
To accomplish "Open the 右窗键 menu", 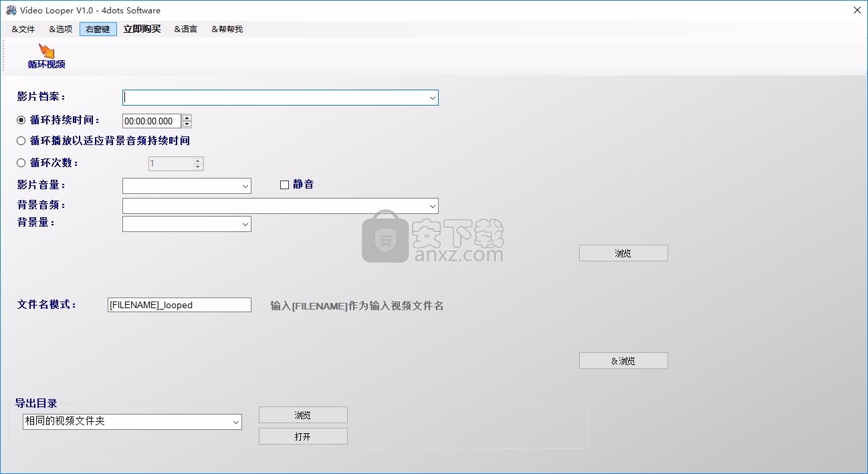I will tap(98, 29).
